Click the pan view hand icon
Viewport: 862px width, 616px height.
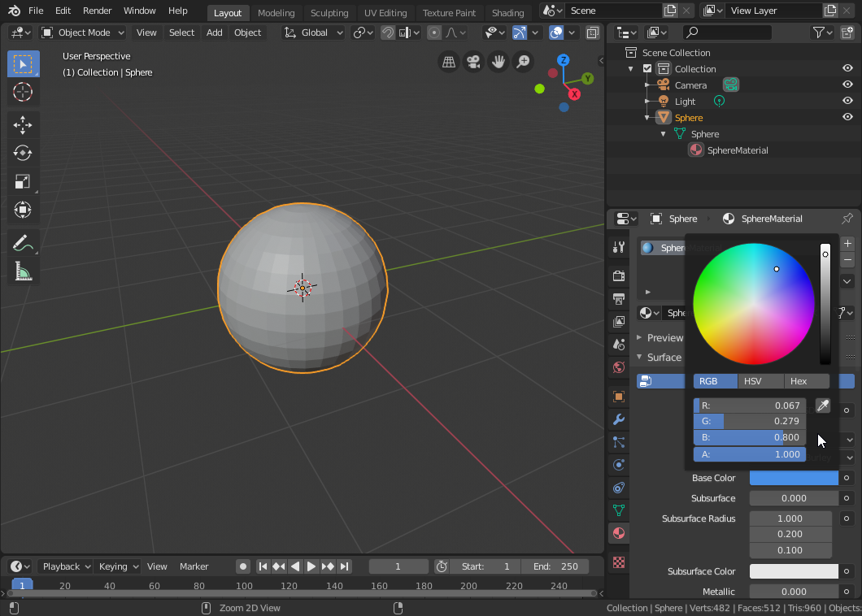[x=498, y=62]
